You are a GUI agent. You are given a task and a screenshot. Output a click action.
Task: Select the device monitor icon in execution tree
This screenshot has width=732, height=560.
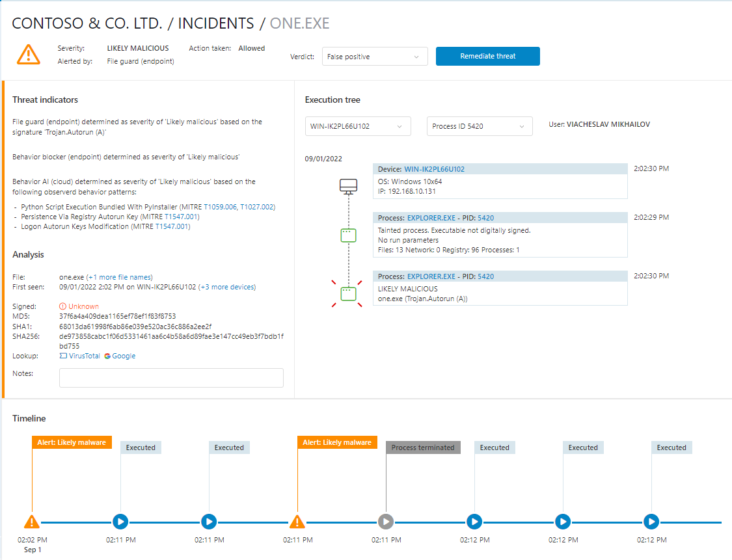click(x=348, y=186)
